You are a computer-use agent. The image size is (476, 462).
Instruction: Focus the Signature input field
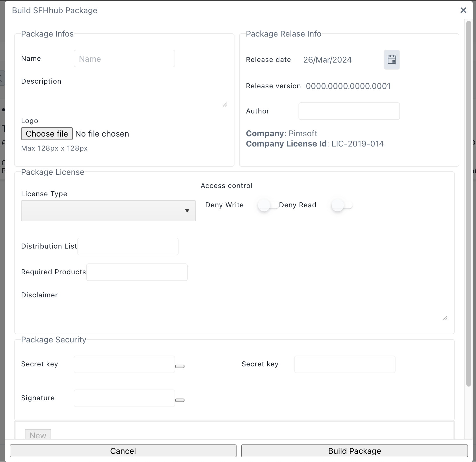(x=124, y=398)
